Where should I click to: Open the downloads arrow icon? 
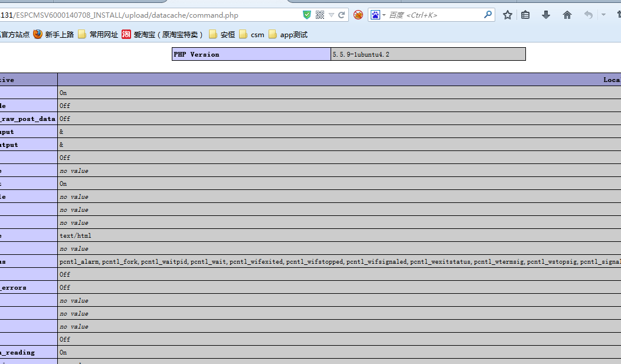pos(546,15)
